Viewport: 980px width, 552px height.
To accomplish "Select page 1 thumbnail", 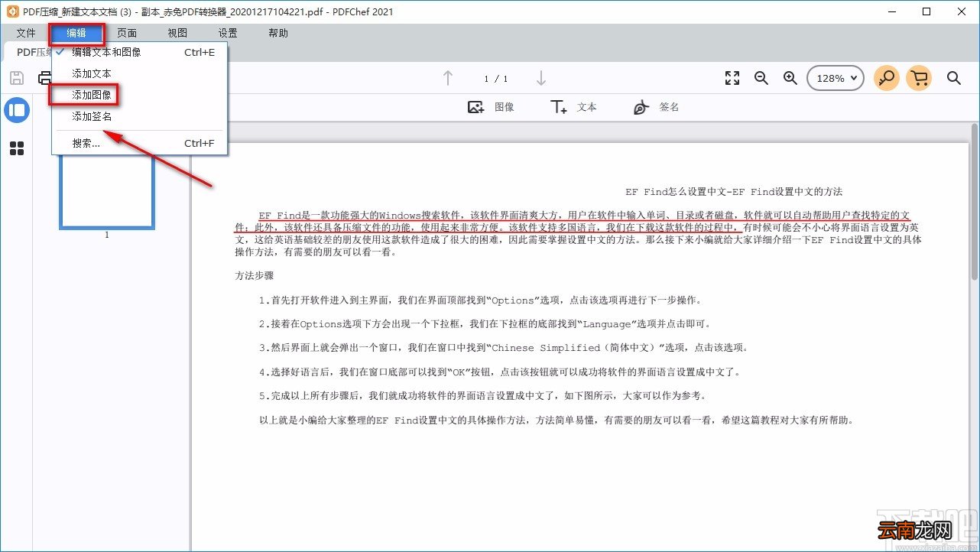I will [x=107, y=190].
